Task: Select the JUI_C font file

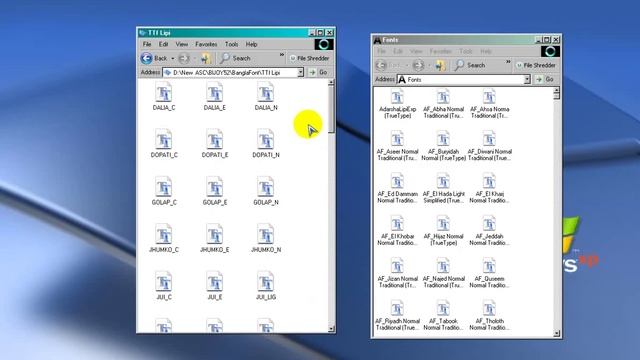Action: [x=164, y=286]
